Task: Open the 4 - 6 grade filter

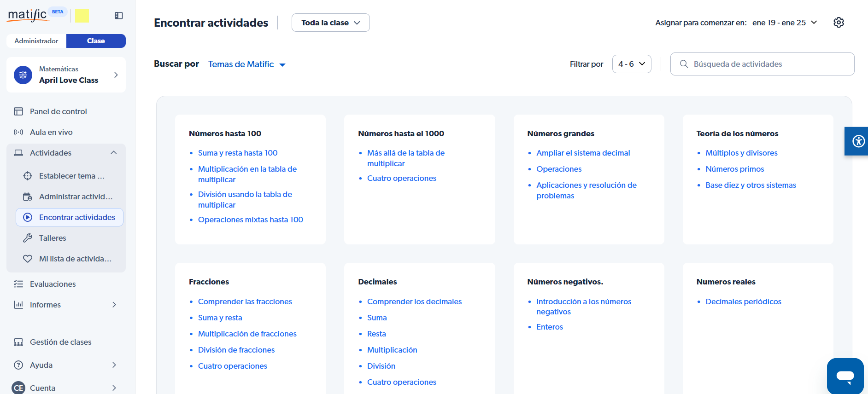Action: coord(631,64)
